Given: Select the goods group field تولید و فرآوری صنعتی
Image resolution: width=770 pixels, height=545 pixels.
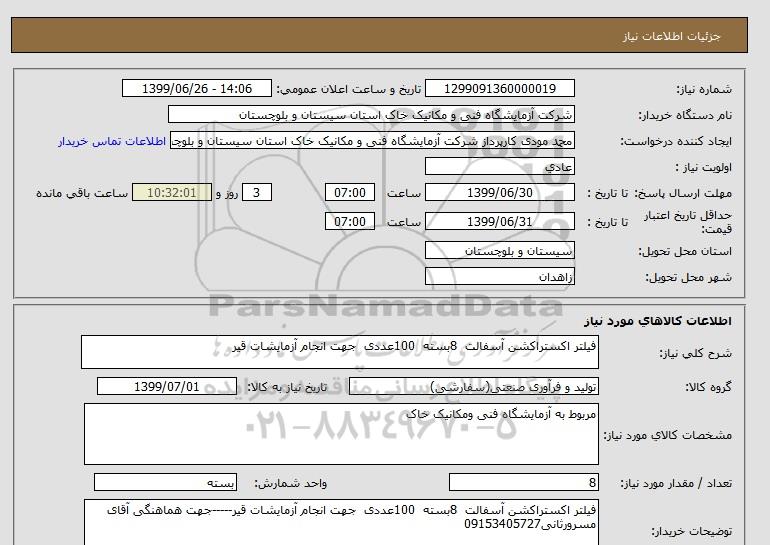Looking at the screenshot, I should tap(473, 387).
